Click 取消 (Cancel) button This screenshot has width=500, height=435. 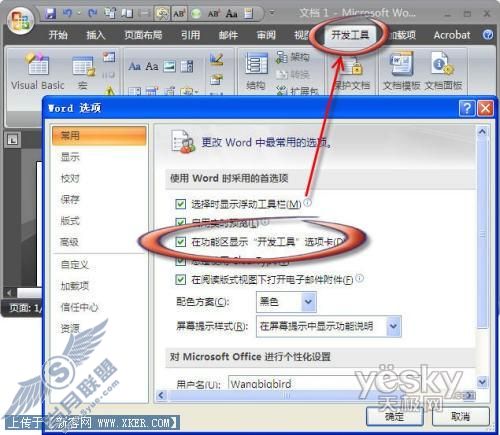tap(461, 416)
